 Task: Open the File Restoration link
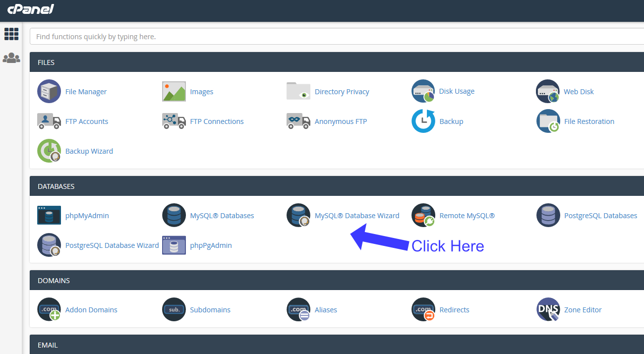pyautogui.click(x=589, y=121)
